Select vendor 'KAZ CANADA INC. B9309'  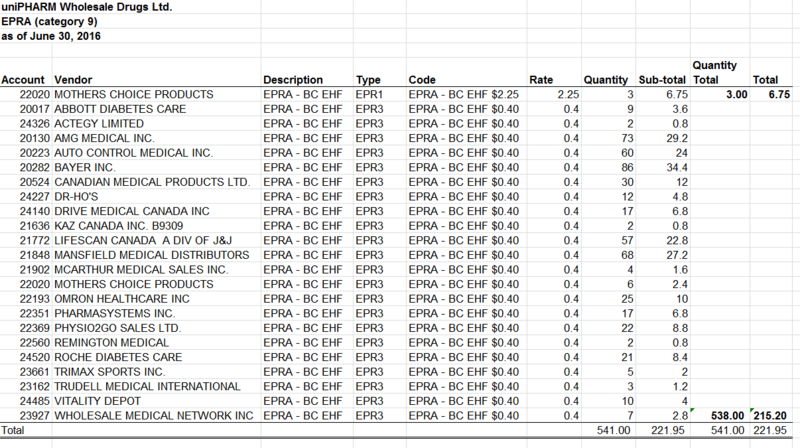coord(118,226)
